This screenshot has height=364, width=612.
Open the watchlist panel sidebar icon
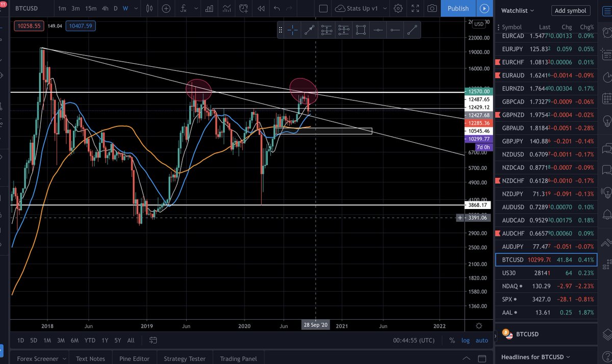tap(606, 10)
